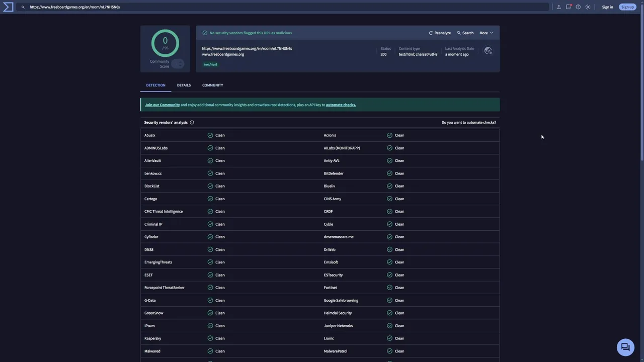The height and width of the screenshot is (362, 644).
Task: Click the content type text/html; charset=utf-8 value
Action: pos(418,54)
